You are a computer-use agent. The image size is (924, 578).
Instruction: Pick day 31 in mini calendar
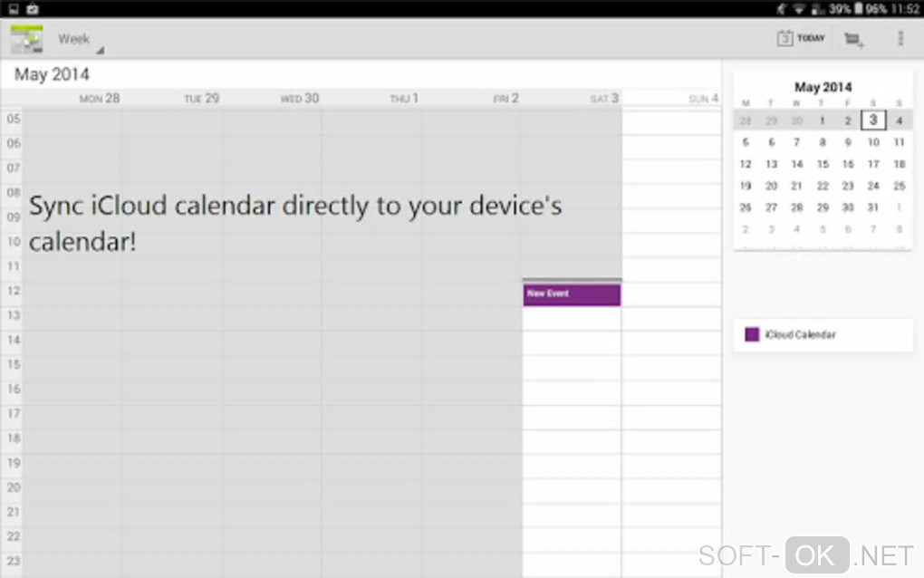coord(873,207)
